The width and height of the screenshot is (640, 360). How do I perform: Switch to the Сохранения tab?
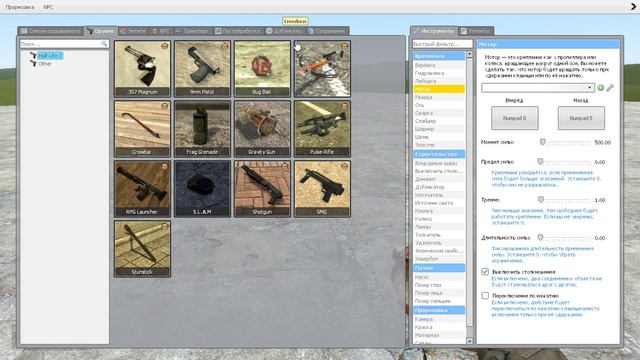pyautogui.click(x=327, y=31)
